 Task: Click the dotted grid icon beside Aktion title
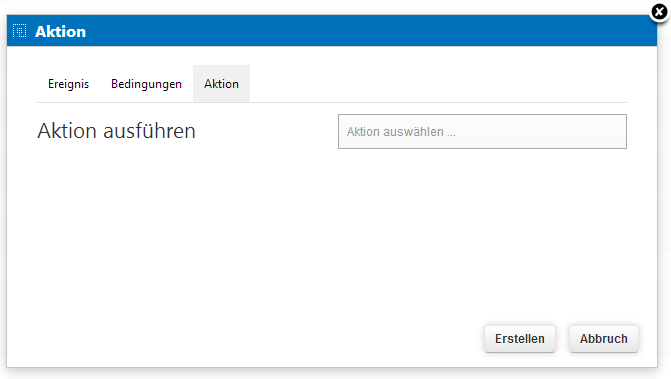pos(19,31)
